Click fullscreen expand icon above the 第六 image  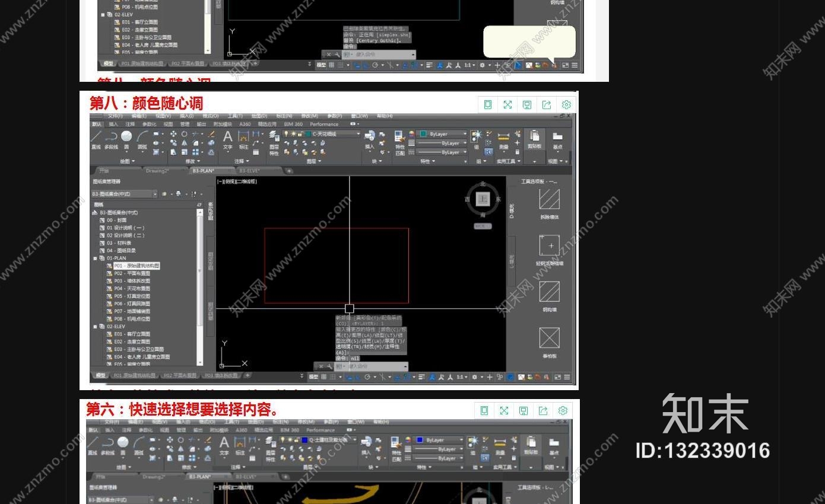[504, 410]
